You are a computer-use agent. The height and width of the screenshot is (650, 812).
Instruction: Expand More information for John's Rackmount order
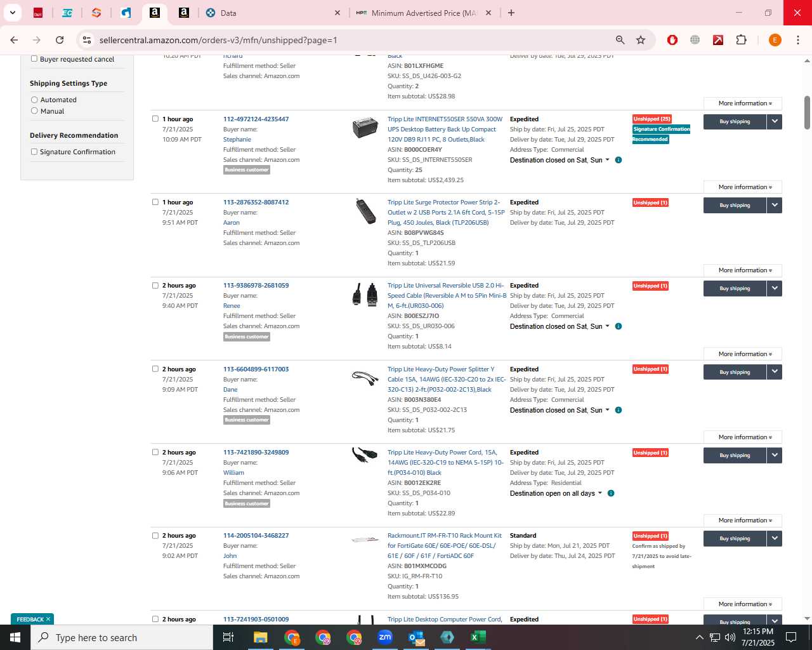tap(743, 604)
